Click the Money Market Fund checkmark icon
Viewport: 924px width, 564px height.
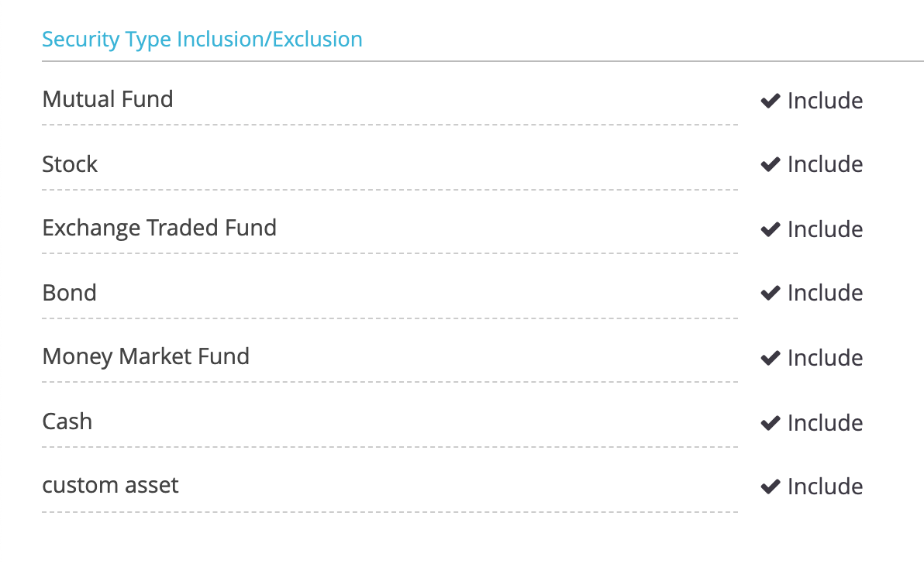pos(771,357)
